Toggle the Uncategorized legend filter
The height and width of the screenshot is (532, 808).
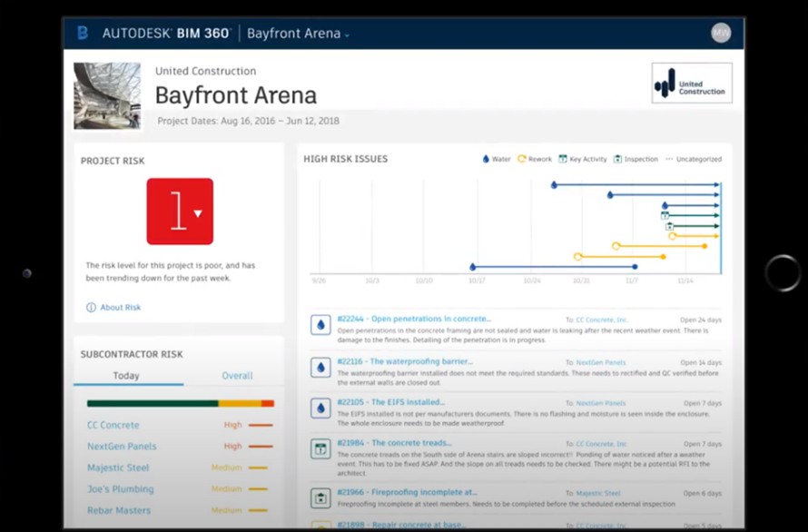point(694,159)
